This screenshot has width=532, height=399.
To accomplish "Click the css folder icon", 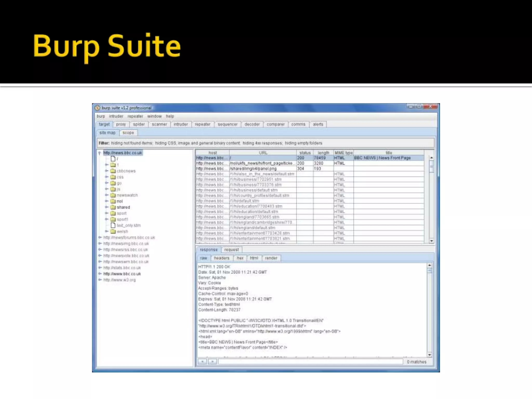I will (113, 177).
